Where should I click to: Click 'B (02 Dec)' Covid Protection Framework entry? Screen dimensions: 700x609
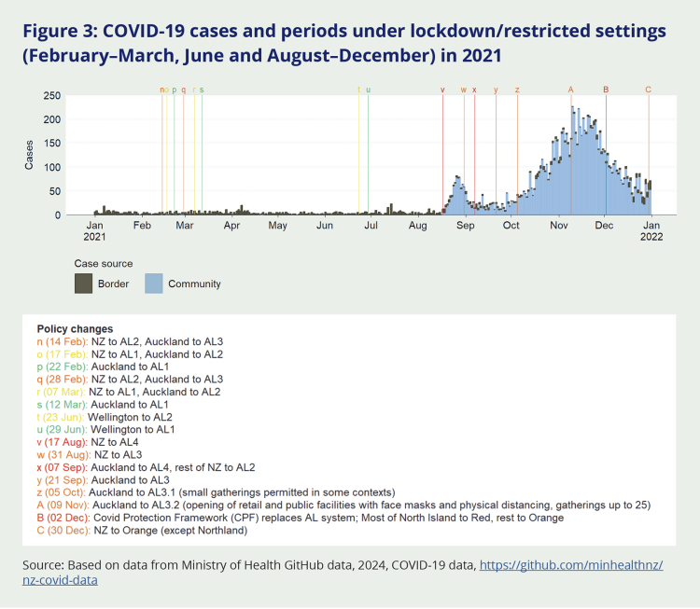(301, 518)
